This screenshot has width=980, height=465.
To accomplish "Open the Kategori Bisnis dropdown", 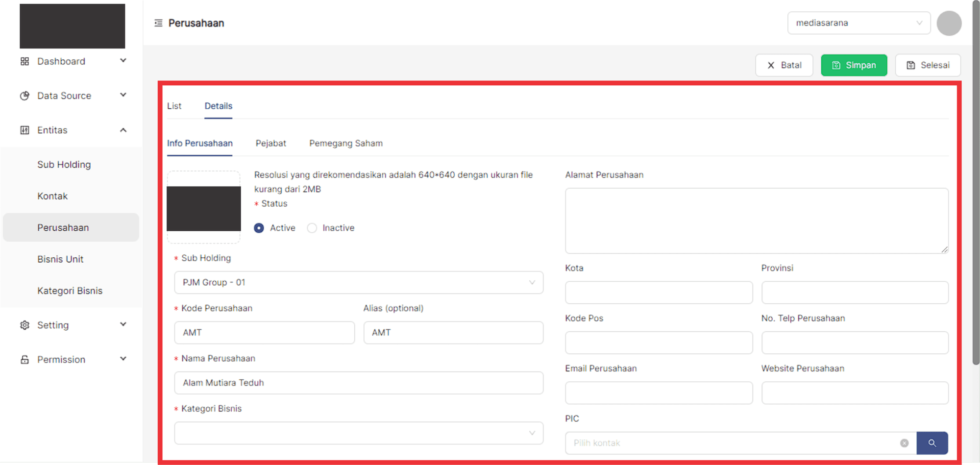I will pos(358,433).
